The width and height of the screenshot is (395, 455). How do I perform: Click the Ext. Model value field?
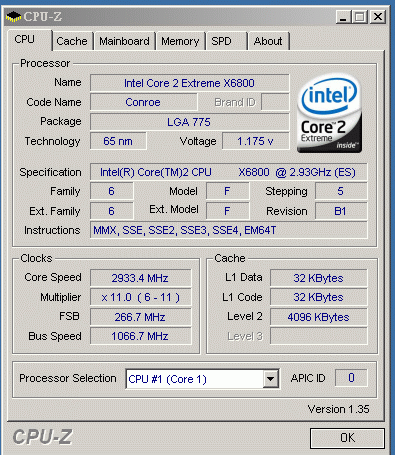[227, 211]
